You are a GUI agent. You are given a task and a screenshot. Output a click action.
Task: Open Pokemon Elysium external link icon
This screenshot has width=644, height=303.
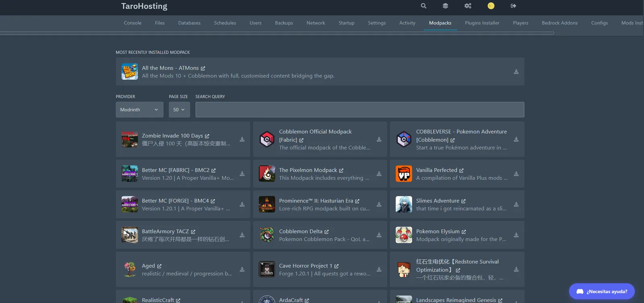[464, 232]
